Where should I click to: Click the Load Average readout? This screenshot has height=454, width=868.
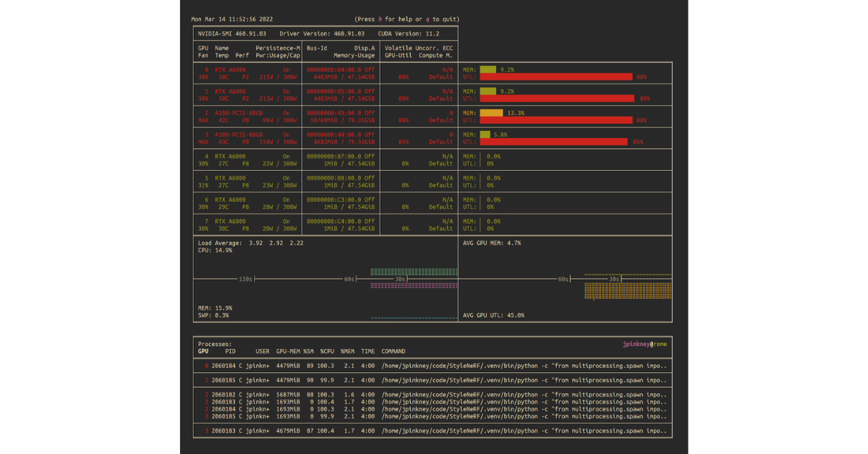[250, 243]
